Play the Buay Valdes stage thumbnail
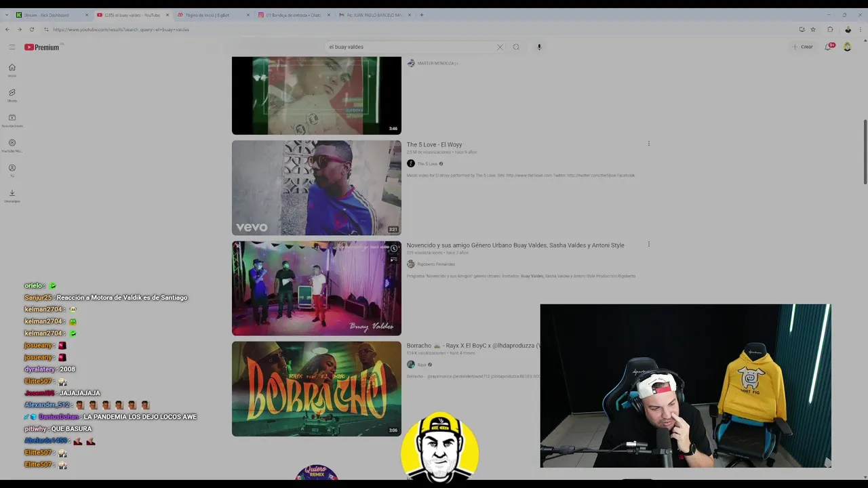This screenshot has height=488, width=868. pyautogui.click(x=317, y=288)
